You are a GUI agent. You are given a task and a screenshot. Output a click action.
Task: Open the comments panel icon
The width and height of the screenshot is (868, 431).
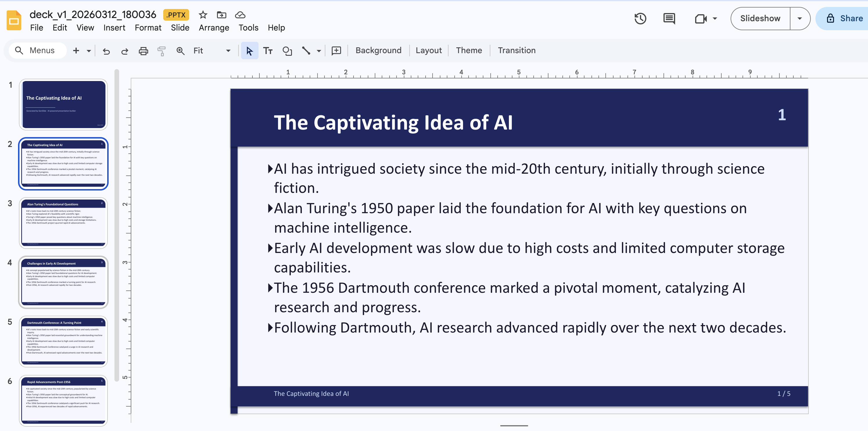click(x=669, y=19)
